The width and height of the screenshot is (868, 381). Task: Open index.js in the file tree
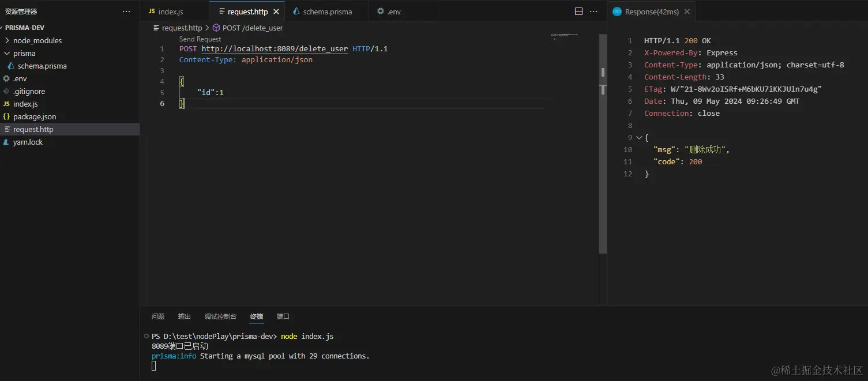[x=25, y=104]
